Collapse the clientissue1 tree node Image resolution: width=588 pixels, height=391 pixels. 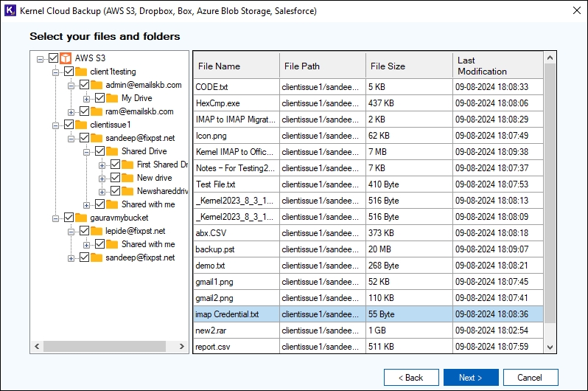[55, 125]
